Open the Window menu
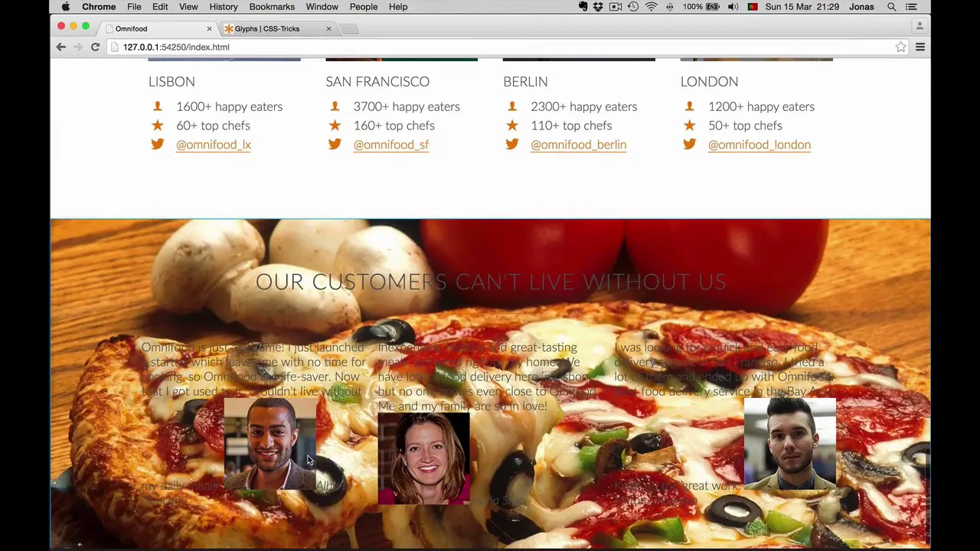 322,7
